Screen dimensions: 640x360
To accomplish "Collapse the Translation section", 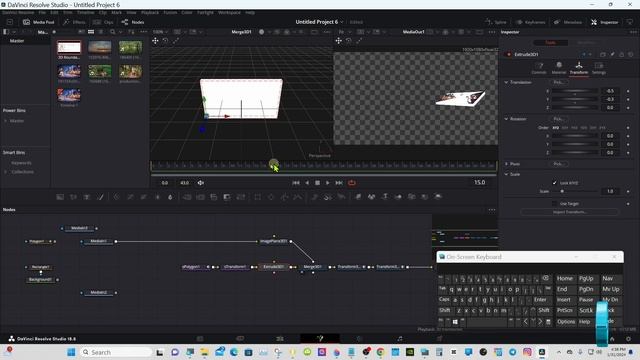I will (507, 82).
